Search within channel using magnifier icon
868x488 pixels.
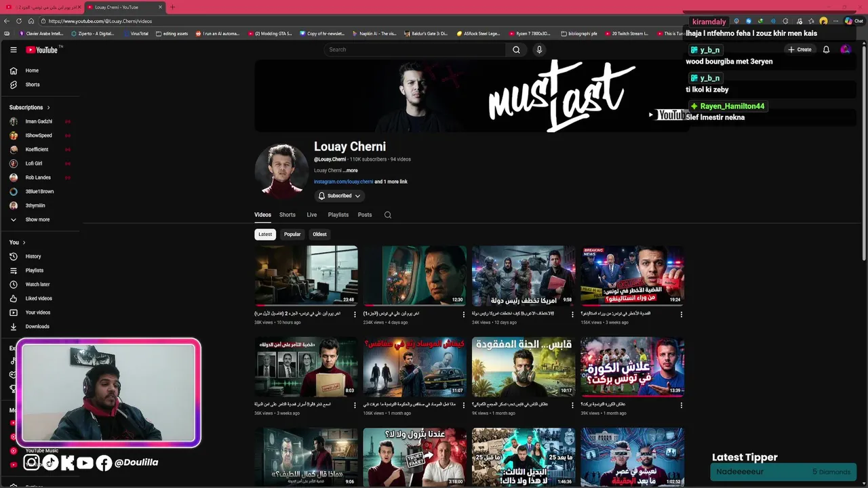388,215
